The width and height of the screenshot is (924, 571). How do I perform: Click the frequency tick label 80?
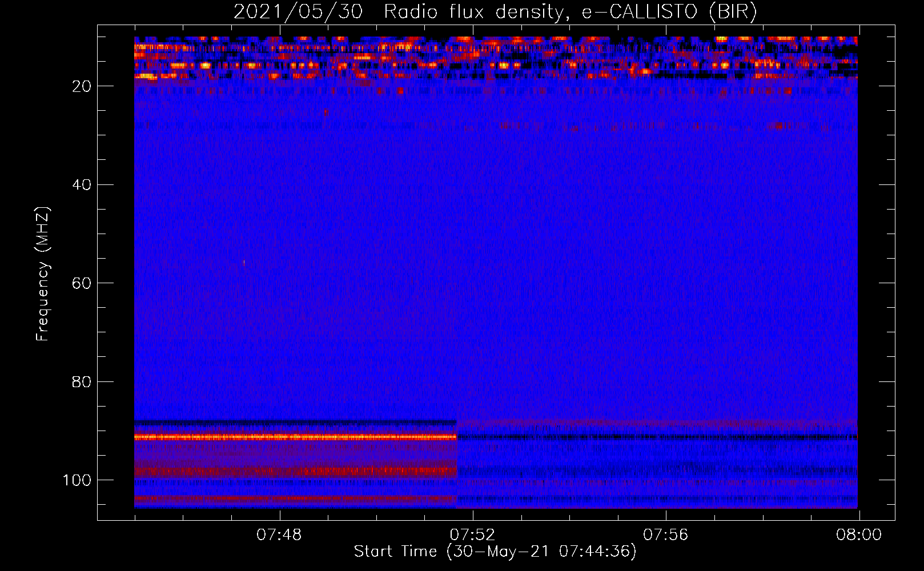[82, 381]
